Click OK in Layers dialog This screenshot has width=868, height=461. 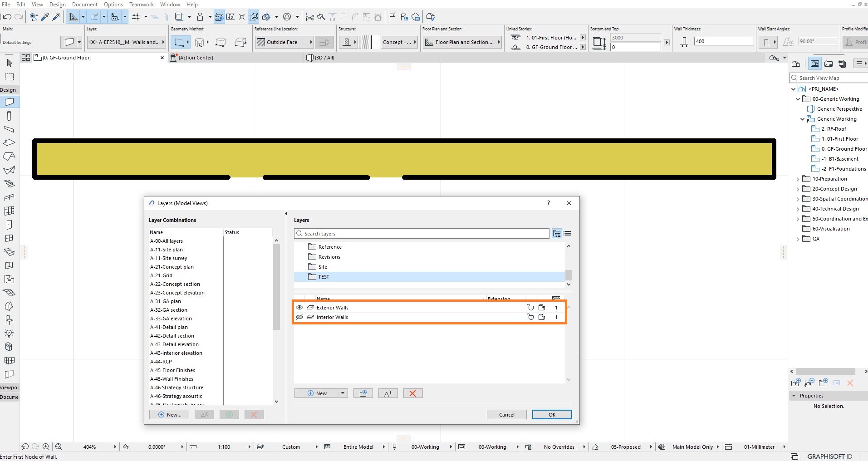[552, 415]
